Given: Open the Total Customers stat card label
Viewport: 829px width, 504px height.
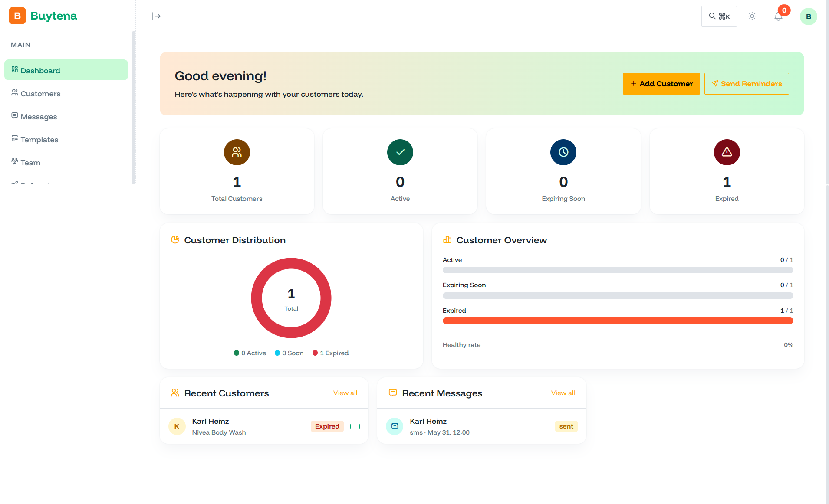Looking at the screenshot, I should pos(237,199).
